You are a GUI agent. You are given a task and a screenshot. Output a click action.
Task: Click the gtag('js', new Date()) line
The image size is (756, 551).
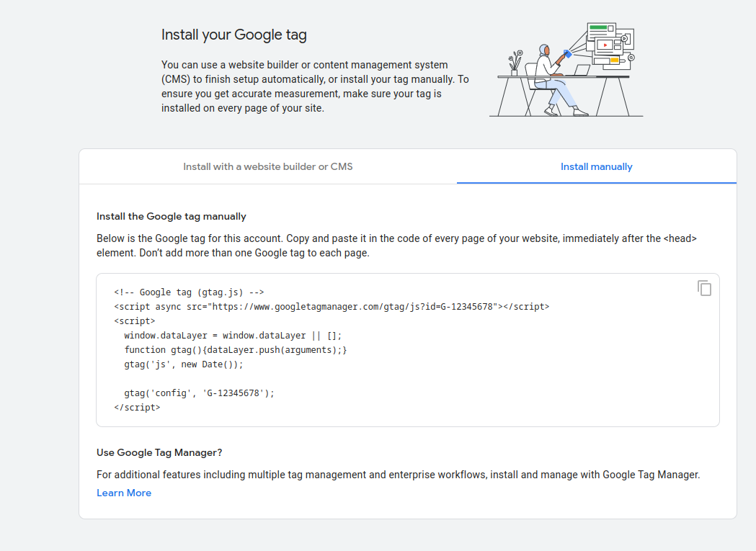tap(184, 364)
